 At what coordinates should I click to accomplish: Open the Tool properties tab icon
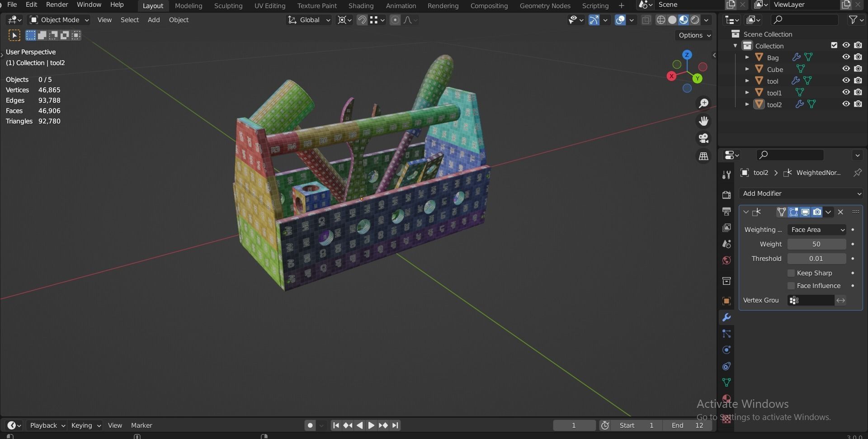(x=726, y=175)
